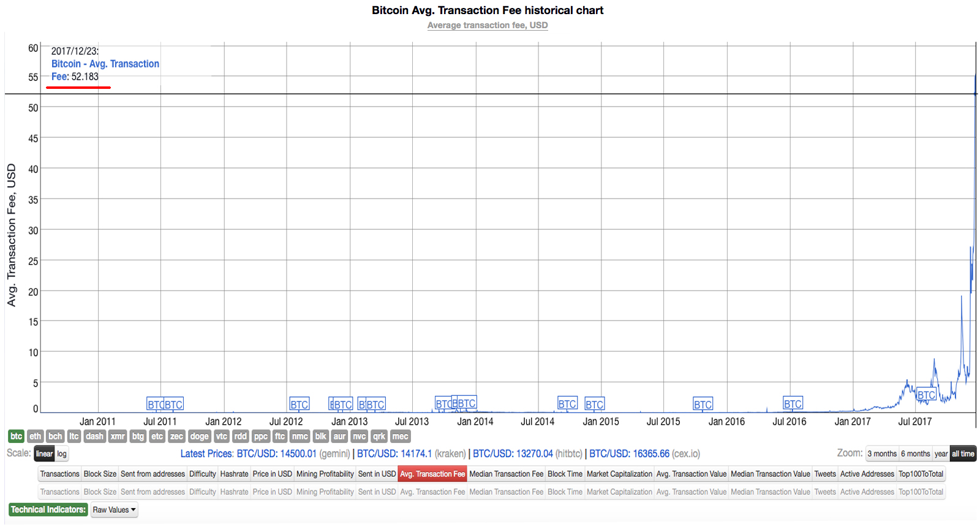Click the Latest Prices gemini BTC/USD link
Screen dimensions: 980x527
coord(277,454)
